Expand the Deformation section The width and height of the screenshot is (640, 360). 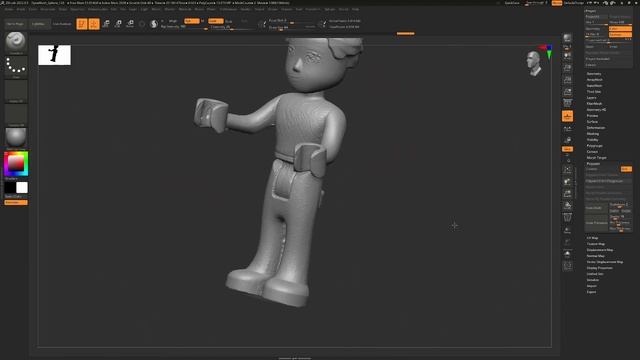pyautogui.click(x=596, y=128)
